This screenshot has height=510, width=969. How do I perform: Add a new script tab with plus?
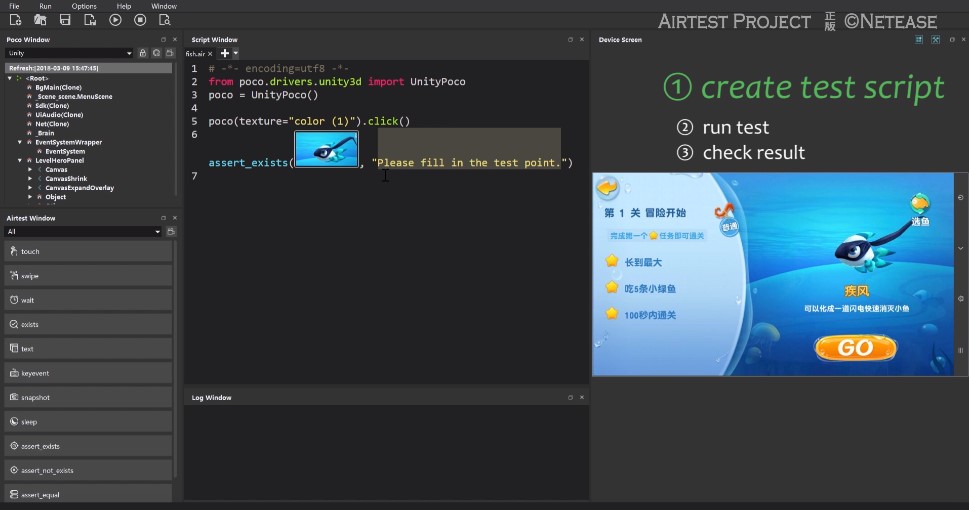[x=225, y=53]
